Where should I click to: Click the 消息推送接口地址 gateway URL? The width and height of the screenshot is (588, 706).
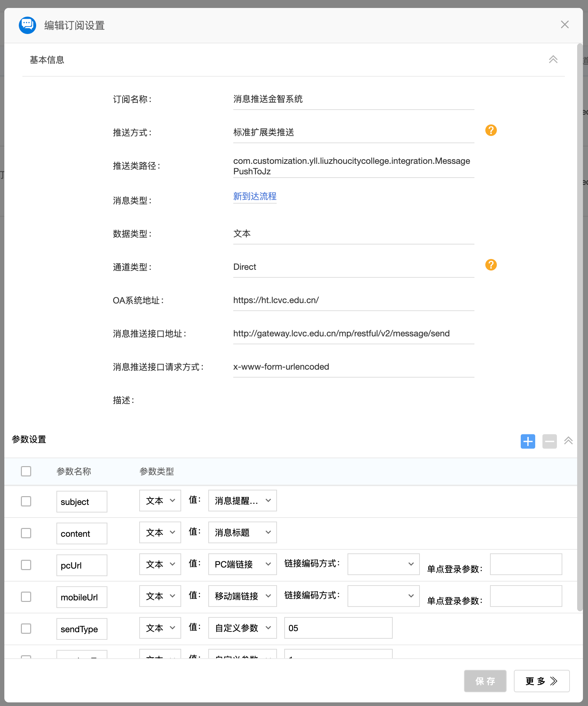coord(341,333)
